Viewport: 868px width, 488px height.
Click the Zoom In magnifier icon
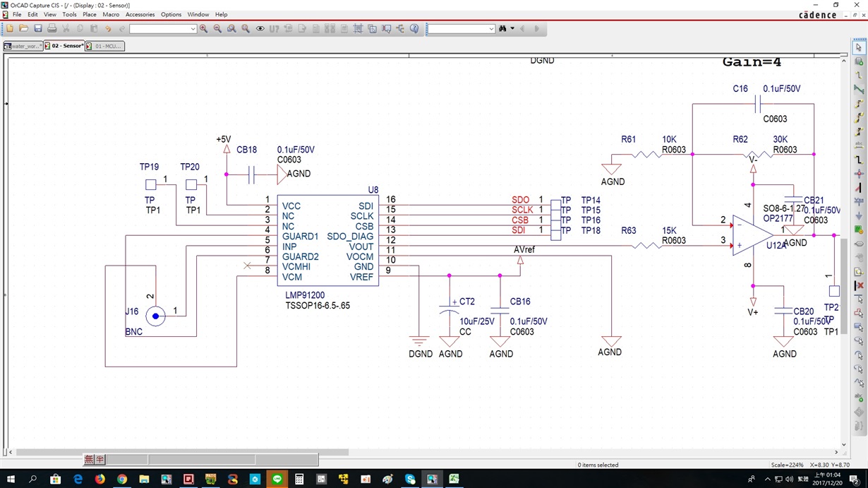[x=203, y=29]
